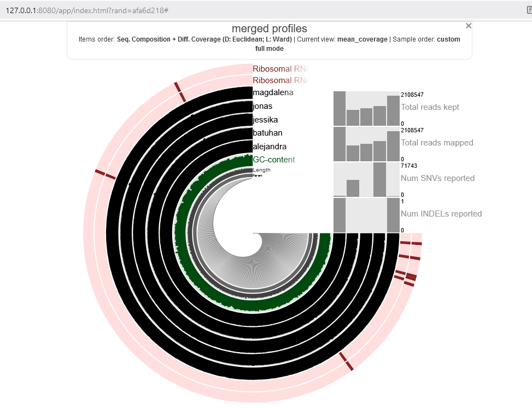Viewport: 532px width, 409px height.
Task: Click the jessika sample label
Action: click(265, 120)
